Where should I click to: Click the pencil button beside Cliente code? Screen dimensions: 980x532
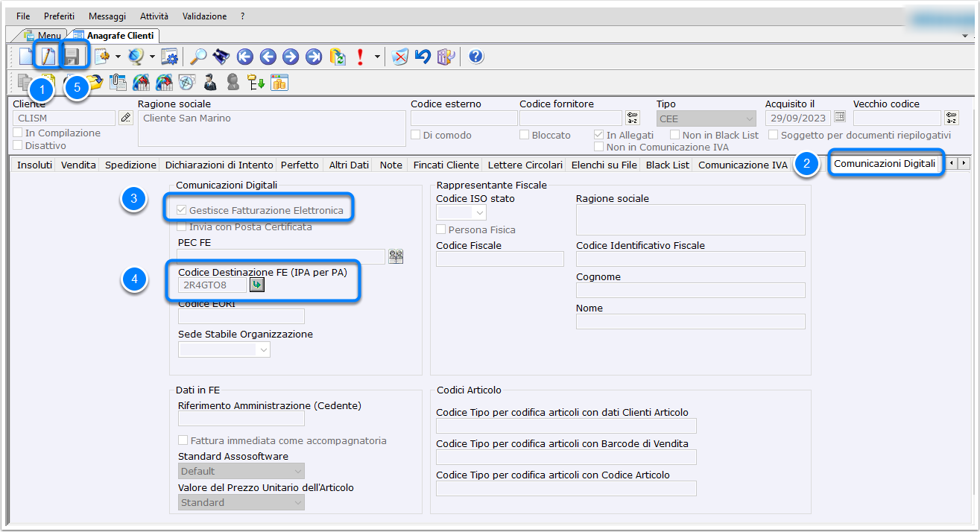(x=126, y=118)
